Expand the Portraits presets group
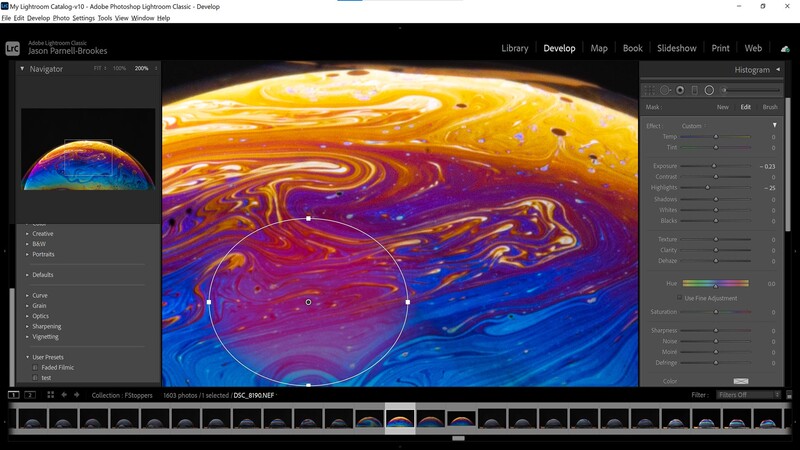The image size is (800, 450). [x=27, y=254]
